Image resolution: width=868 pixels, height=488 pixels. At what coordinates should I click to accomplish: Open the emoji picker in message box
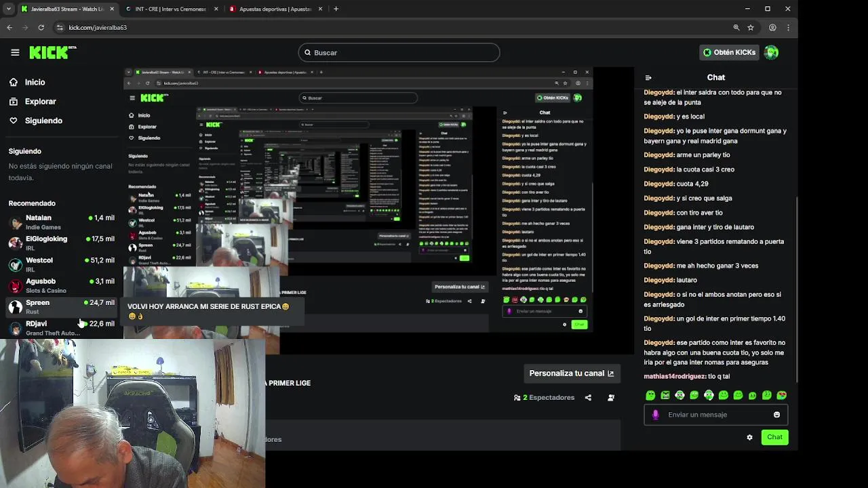[x=776, y=415]
